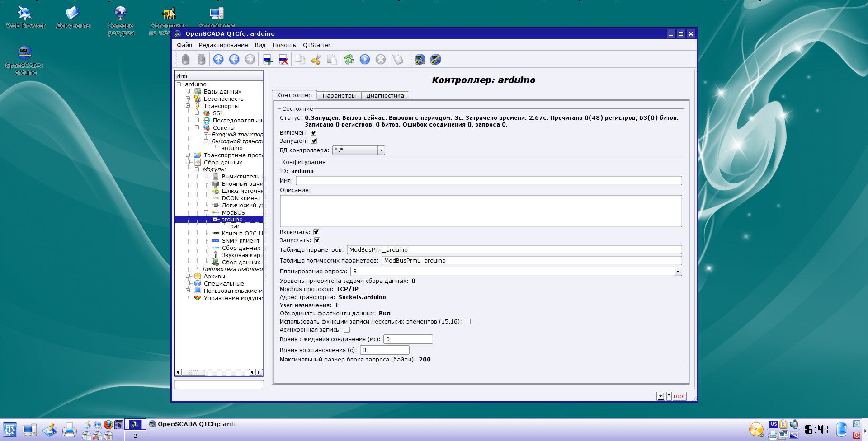Open the 'БД контроллера' dropdown

tap(381, 150)
